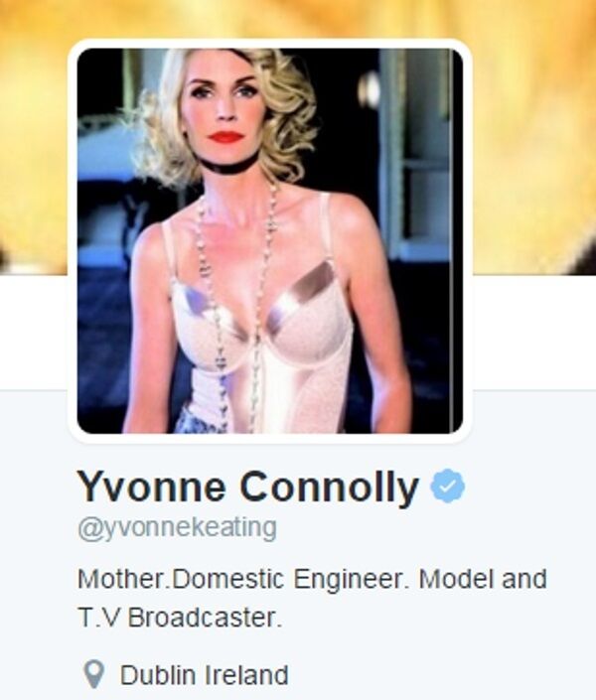Click the word 'Broadcaster' in bio
The image size is (596, 700).
[205, 618]
